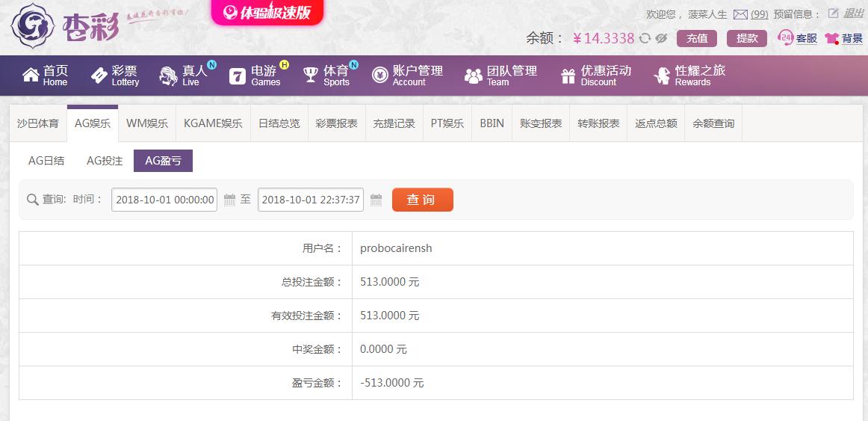
Task: Open calendar picker for end date
Action: tap(376, 200)
